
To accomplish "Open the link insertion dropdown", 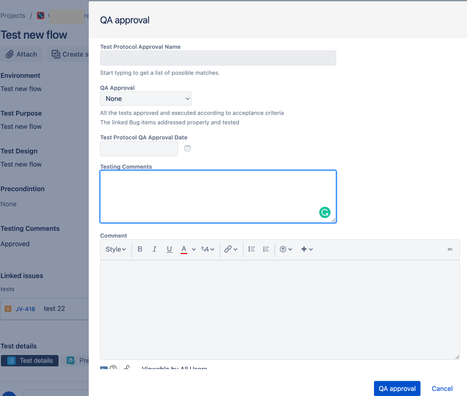I will click(x=231, y=249).
